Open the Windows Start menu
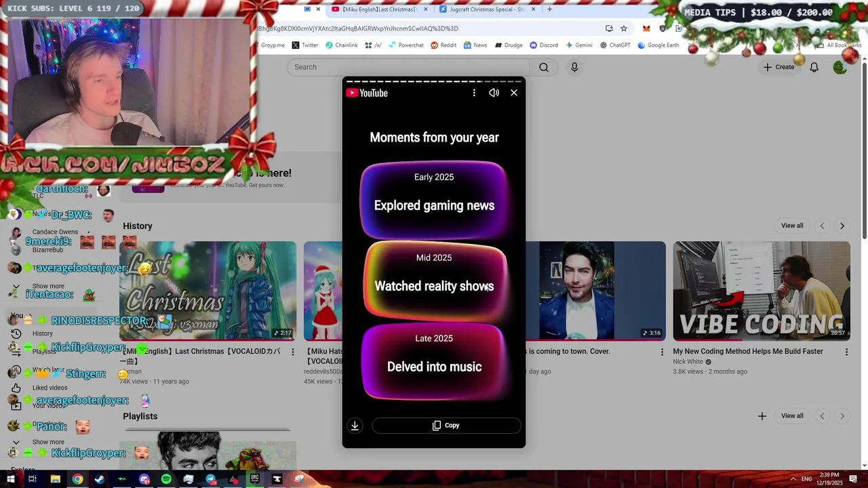Image resolution: width=868 pixels, height=488 pixels. pos(10,479)
